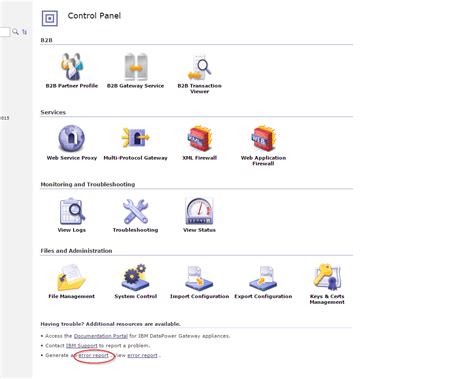Click the B2B Transaction Viewer label
Screen dimensions: 474x379
pyautogui.click(x=199, y=88)
